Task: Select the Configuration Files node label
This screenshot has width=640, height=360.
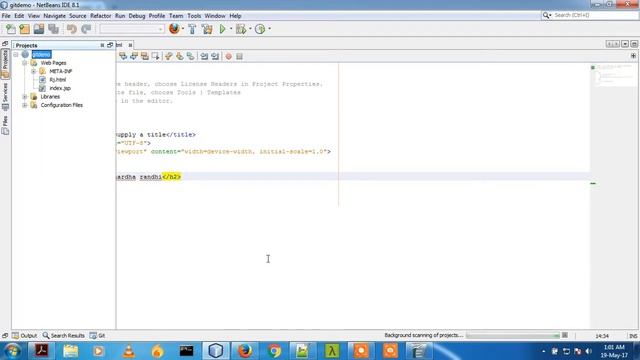Action: coord(62,105)
